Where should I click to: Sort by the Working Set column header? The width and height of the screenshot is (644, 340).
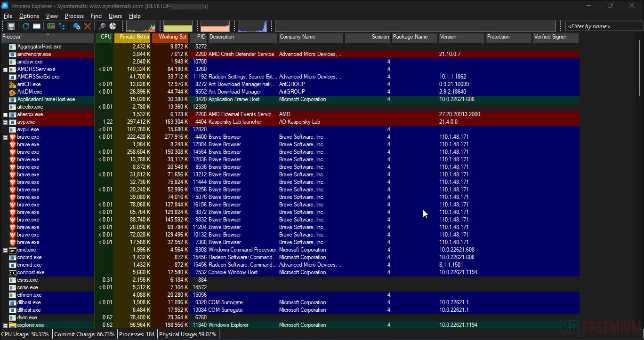click(170, 38)
